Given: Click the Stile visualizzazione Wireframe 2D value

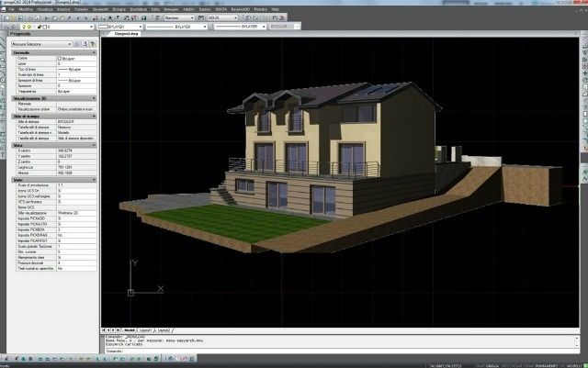Looking at the screenshot, I should pyautogui.click(x=76, y=213).
